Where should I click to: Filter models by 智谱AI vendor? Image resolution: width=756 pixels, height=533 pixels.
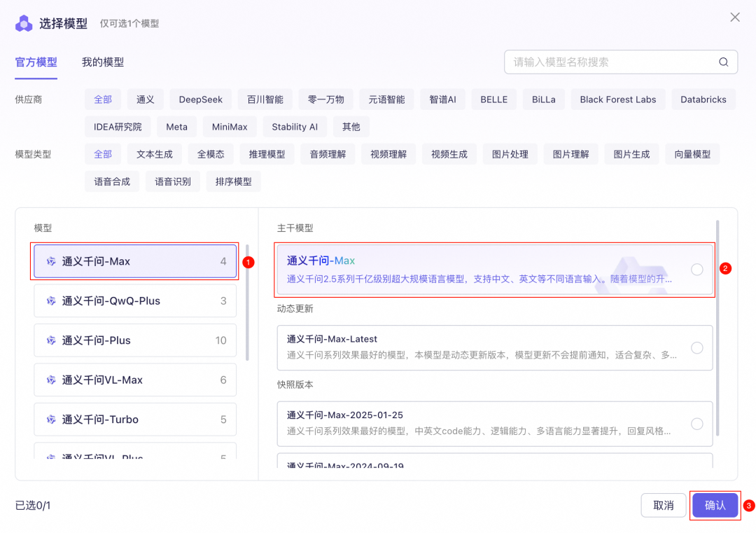[442, 99]
